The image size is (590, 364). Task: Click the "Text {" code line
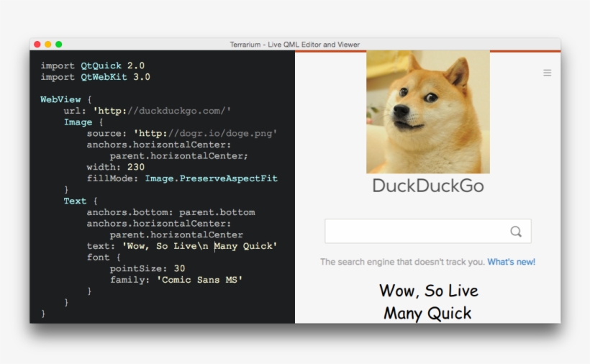coord(81,201)
